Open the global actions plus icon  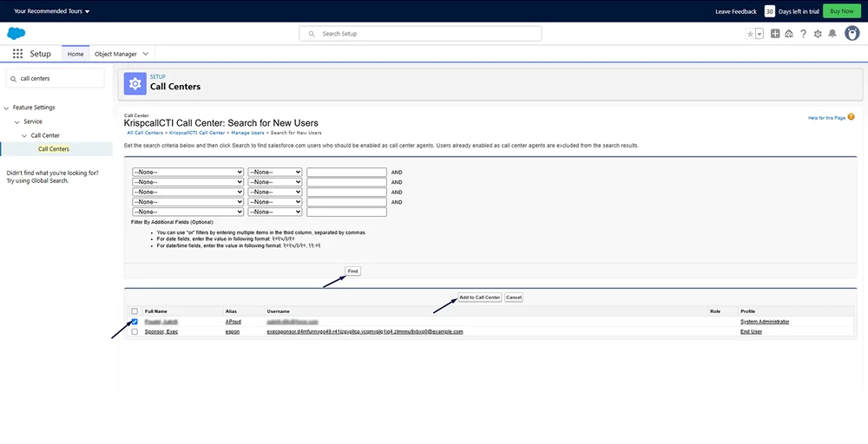(775, 34)
